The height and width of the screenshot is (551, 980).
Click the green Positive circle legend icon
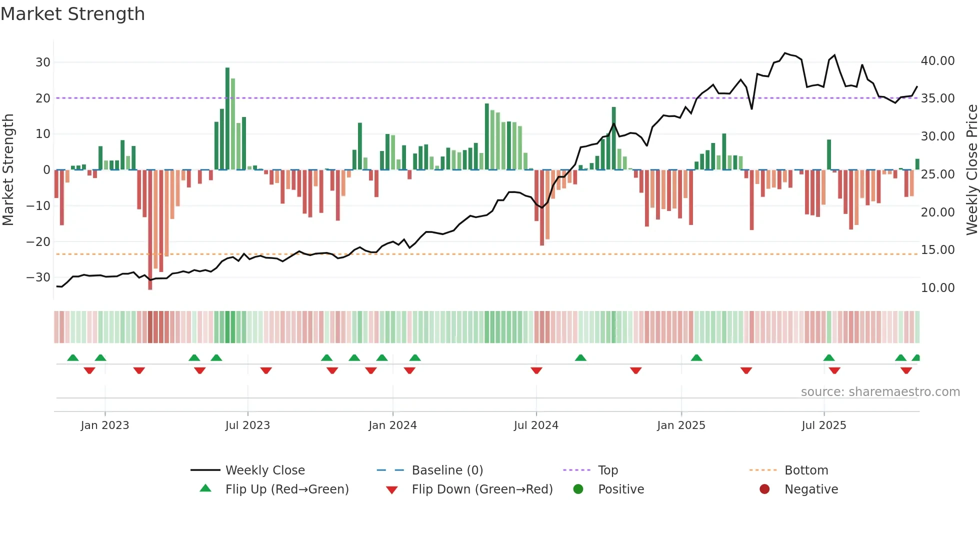[x=578, y=489]
